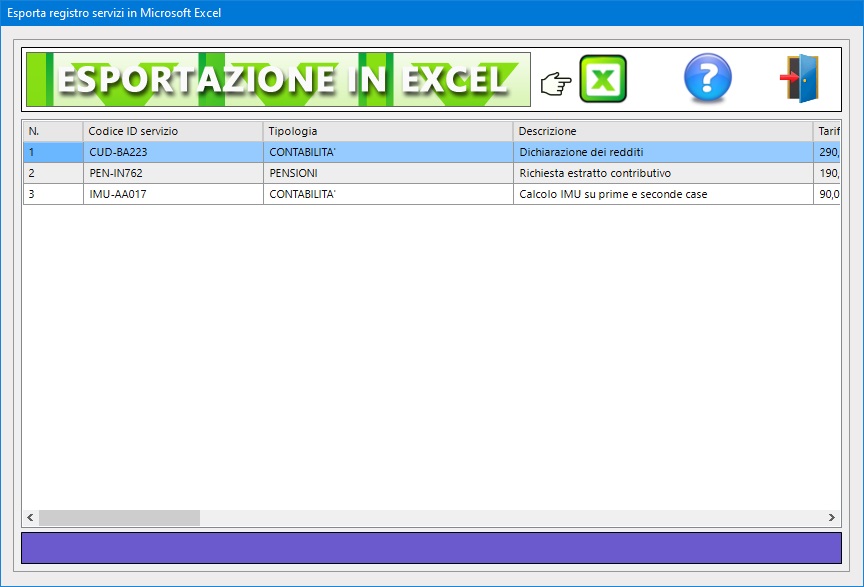Click the 190, tariff cell

coord(827,173)
